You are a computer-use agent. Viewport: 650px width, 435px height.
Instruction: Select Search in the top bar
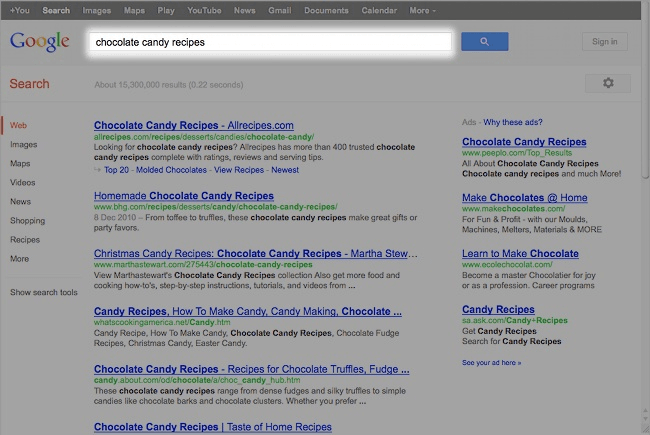[x=56, y=10]
